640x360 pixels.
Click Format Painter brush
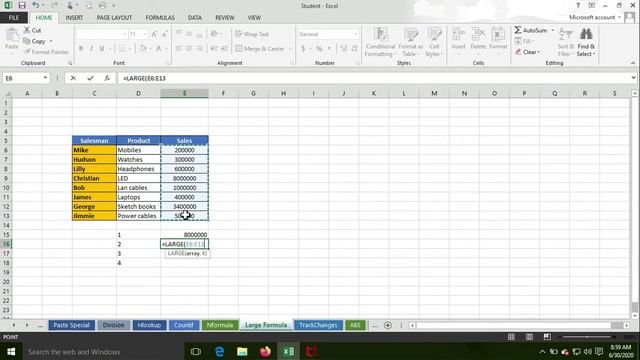point(46,52)
